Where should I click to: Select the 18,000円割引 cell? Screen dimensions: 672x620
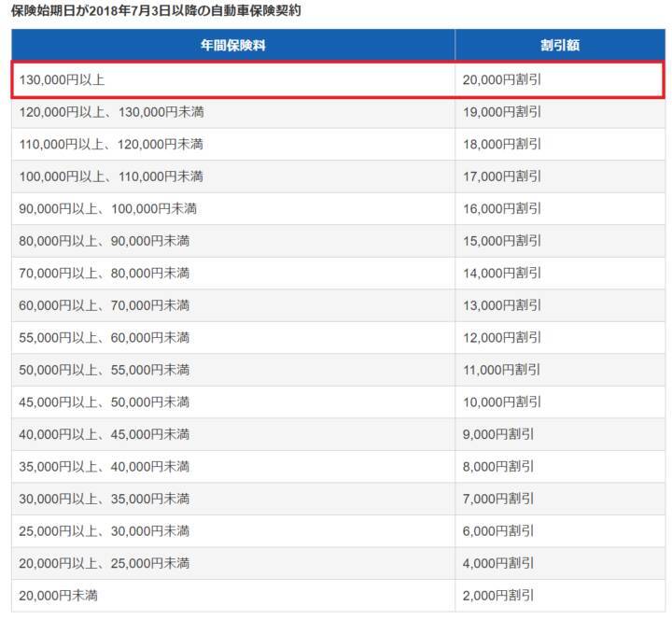click(x=560, y=145)
